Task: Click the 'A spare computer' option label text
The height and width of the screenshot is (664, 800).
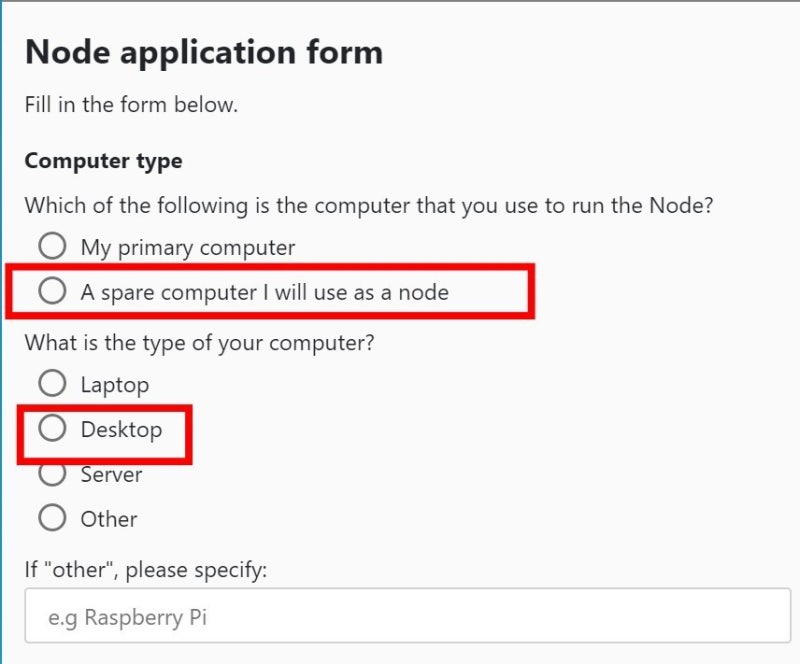Action: 264,293
